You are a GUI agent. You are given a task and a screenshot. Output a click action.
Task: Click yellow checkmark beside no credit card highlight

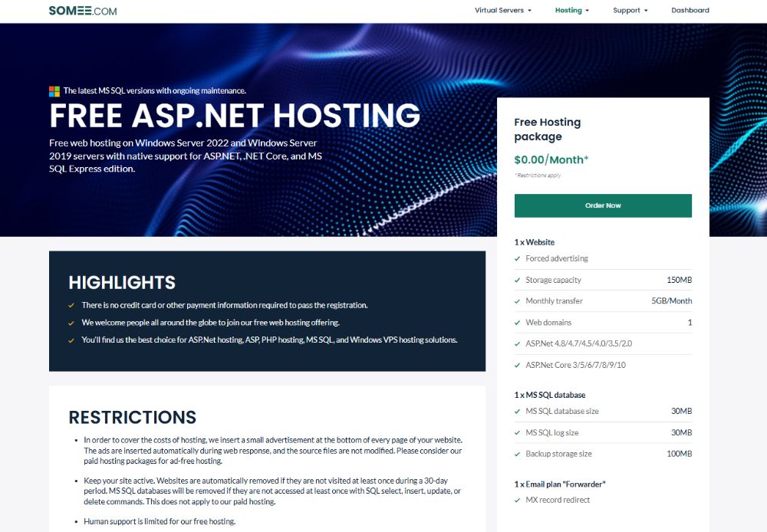pyautogui.click(x=71, y=305)
